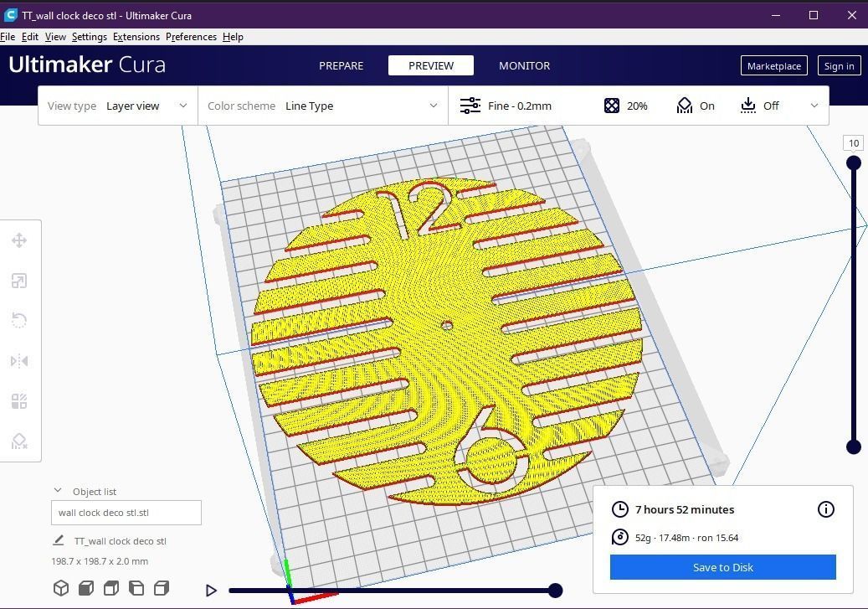
Task: Click the print time info icon
Action: tap(826, 509)
